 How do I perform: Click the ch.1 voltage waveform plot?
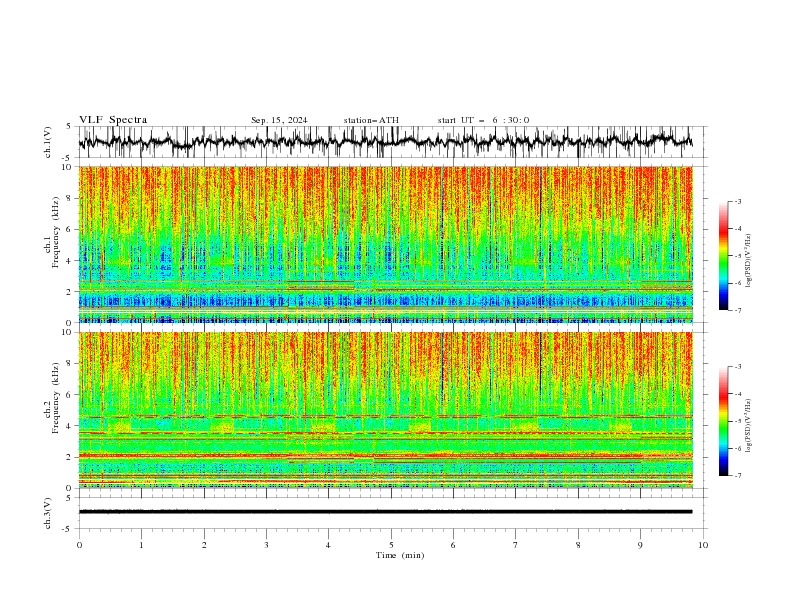tap(392, 142)
